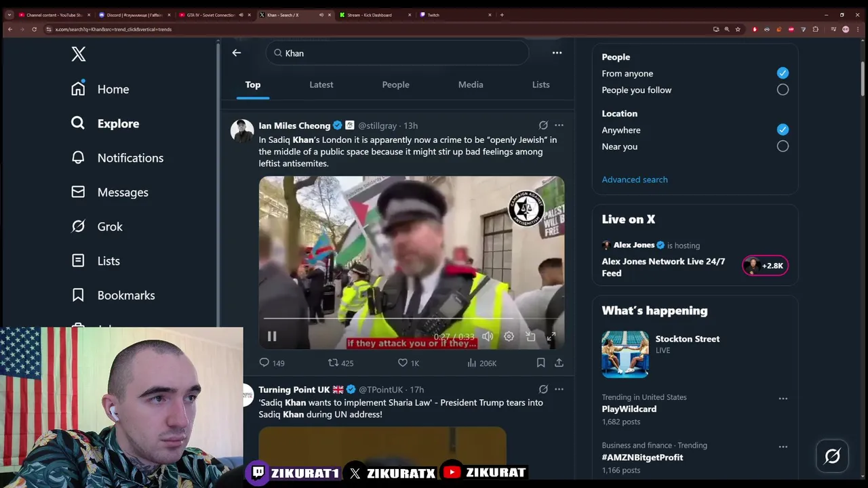Open the Chrome three-dot menu
Screen dimensions: 868x488
(858, 29)
